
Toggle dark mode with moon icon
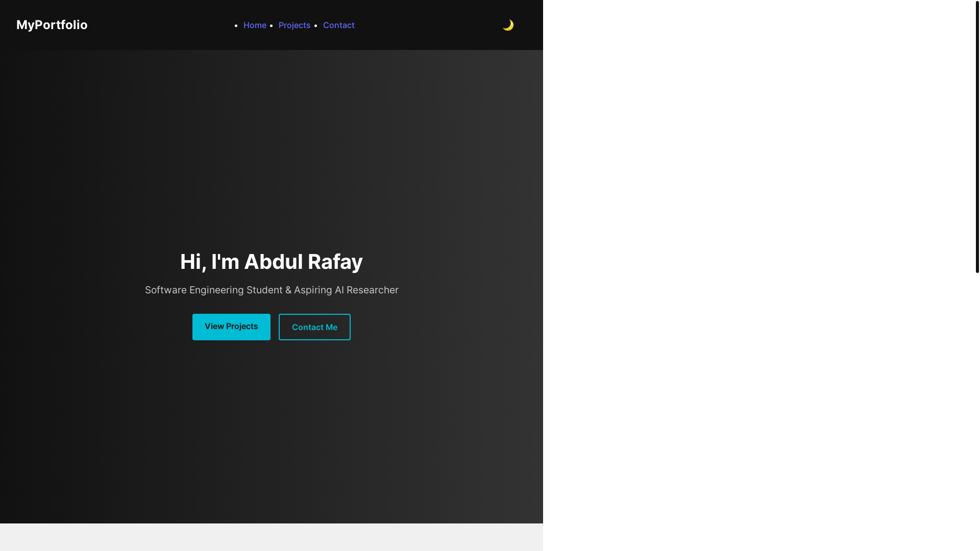click(x=508, y=25)
